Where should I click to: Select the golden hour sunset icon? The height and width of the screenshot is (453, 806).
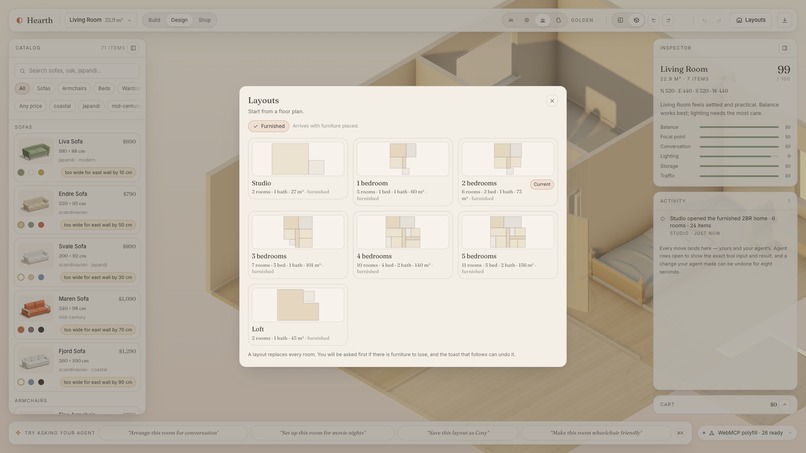[x=542, y=20]
